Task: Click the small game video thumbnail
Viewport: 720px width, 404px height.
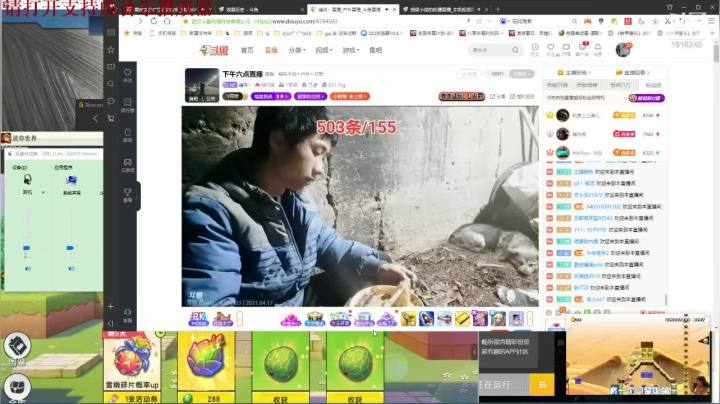Action: coord(637,355)
